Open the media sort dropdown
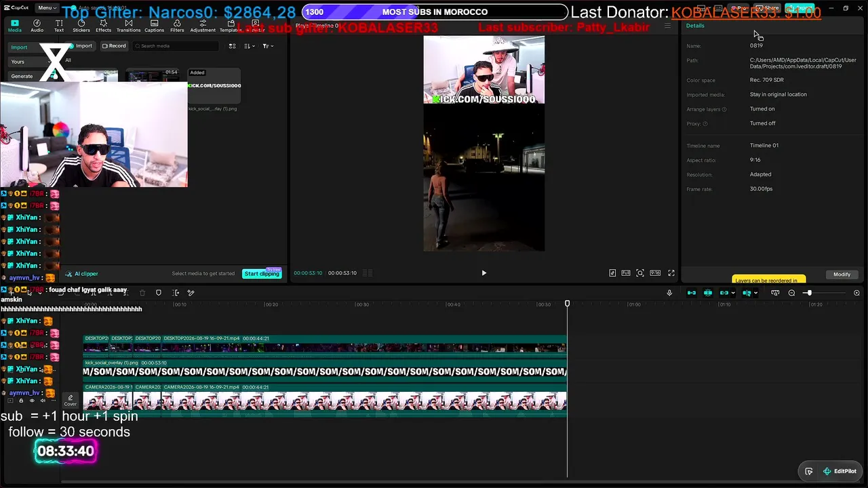868x488 pixels. pos(249,46)
